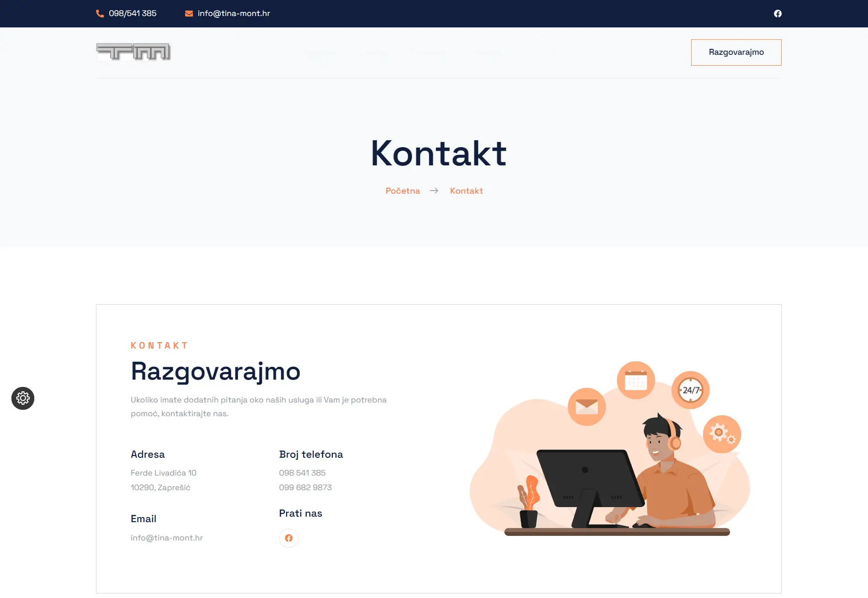The width and height of the screenshot is (868, 598).
Task: Open the Facebook icon in the top bar
Action: pyautogui.click(x=777, y=14)
